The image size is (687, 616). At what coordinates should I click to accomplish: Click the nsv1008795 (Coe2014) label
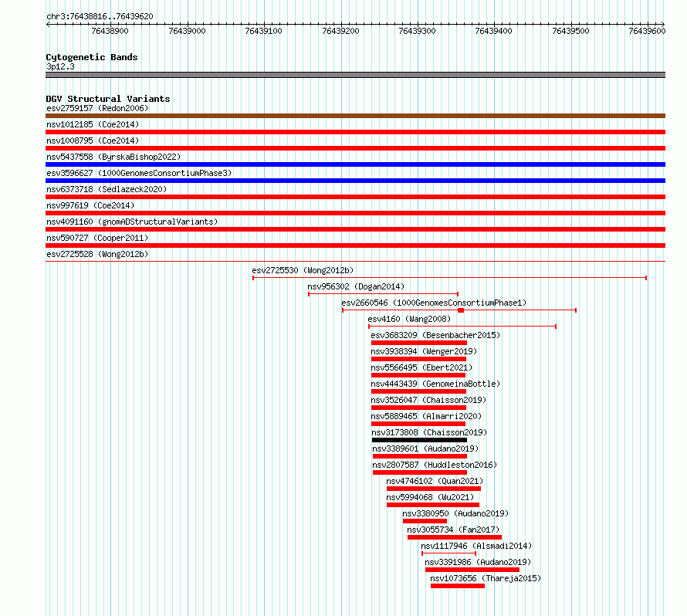click(93, 140)
